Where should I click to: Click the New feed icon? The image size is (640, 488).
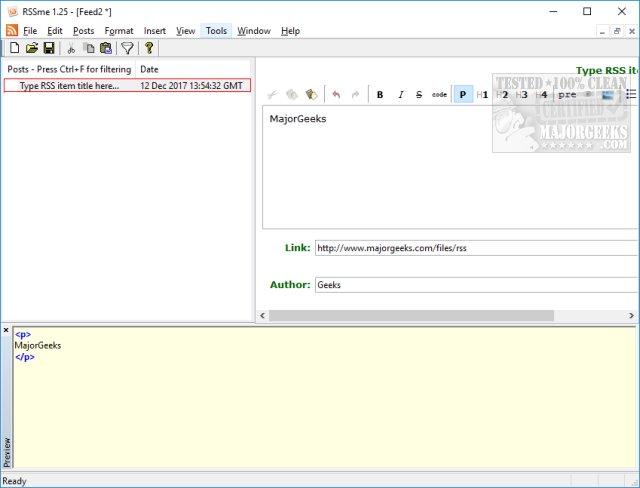tap(14, 48)
